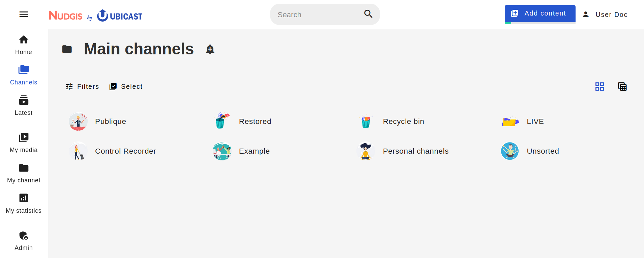The image size is (644, 258).
Task: Open Latest media in sidebar
Action: coord(24,106)
